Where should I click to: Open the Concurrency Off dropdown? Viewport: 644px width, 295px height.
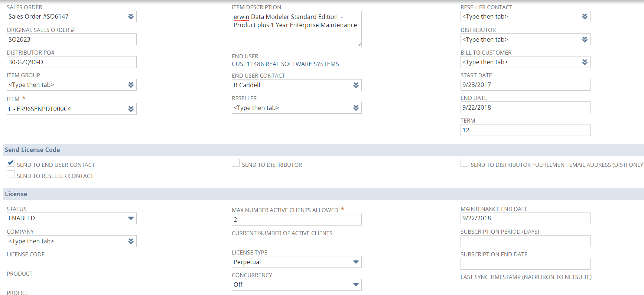[x=297, y=285]
